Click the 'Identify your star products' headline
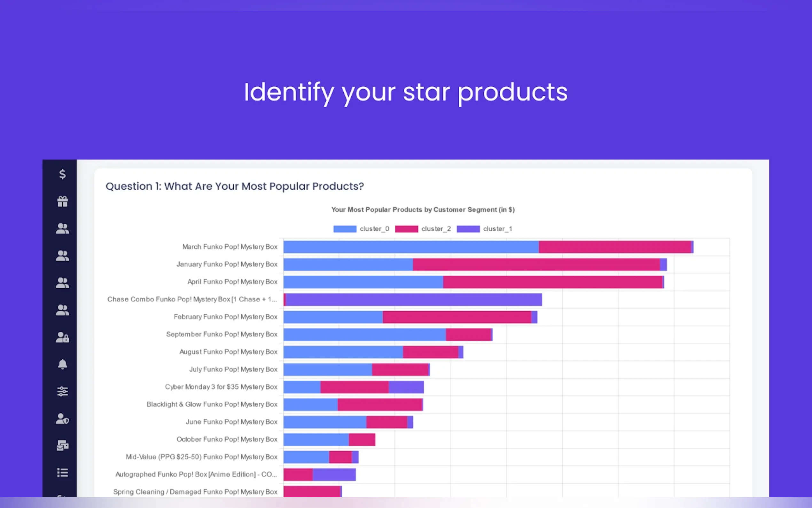The image size is (812, 508). tap(405, 92)
